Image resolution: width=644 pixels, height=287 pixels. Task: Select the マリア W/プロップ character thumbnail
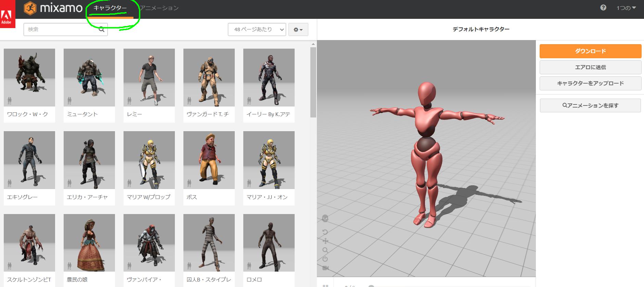click(x=149, y=160)
